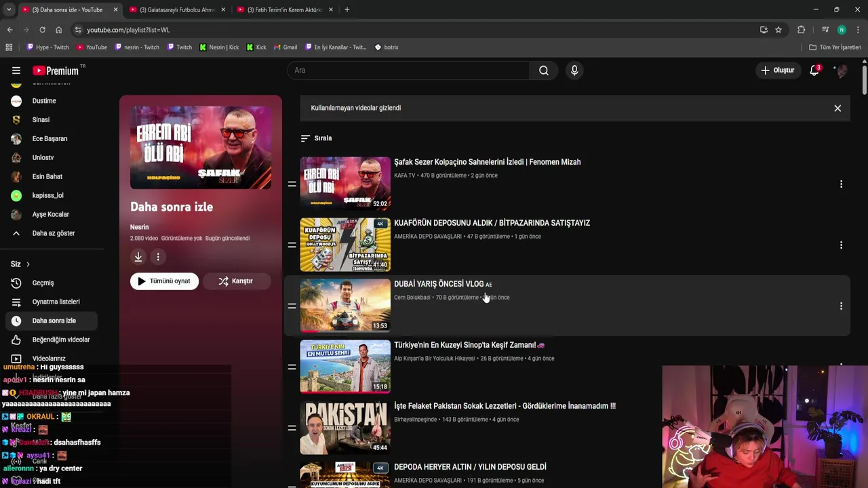Switch to the Galatasaraylı Futbolcu browser tab
The height and width of the screenshot is (488, 868).
tap(177, 9)
